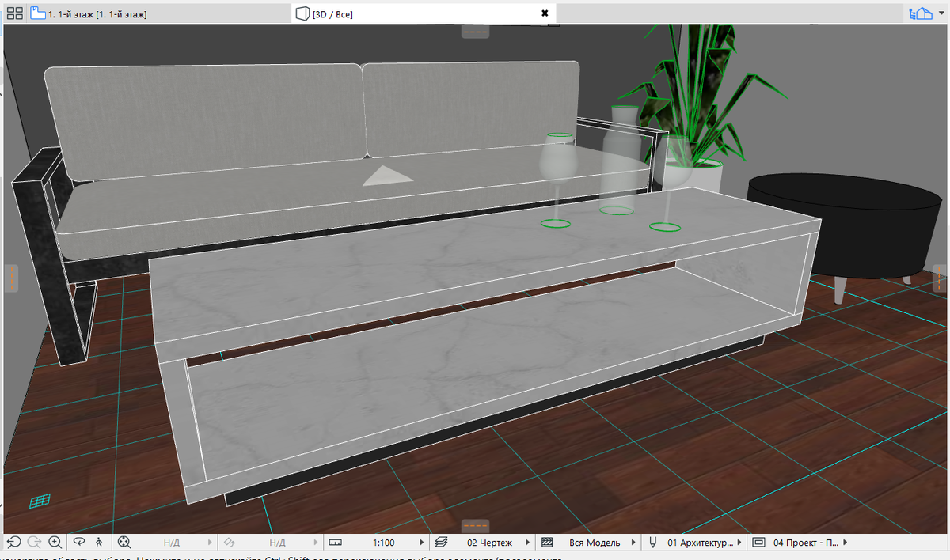Screen dimensions: 950x560
Task: Open the 3D view type icon in top-right
Action: [x=919, y=13]
